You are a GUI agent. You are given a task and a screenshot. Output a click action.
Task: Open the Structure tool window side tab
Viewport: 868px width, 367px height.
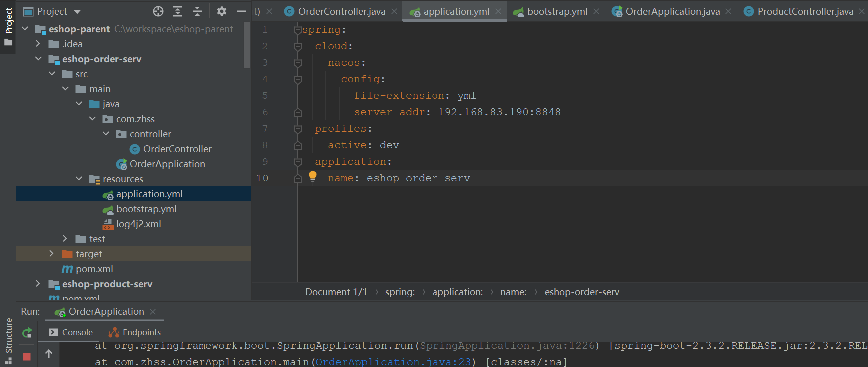[x=8, y=340]
